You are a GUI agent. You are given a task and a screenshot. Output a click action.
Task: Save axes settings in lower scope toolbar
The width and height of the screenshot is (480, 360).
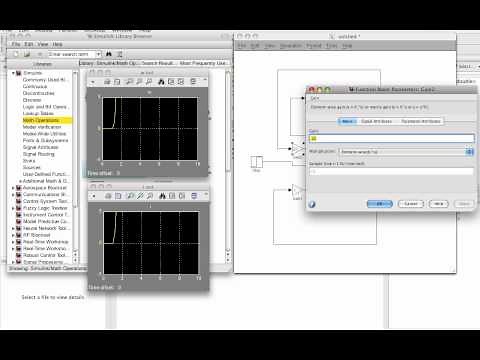tap(172, 196)
